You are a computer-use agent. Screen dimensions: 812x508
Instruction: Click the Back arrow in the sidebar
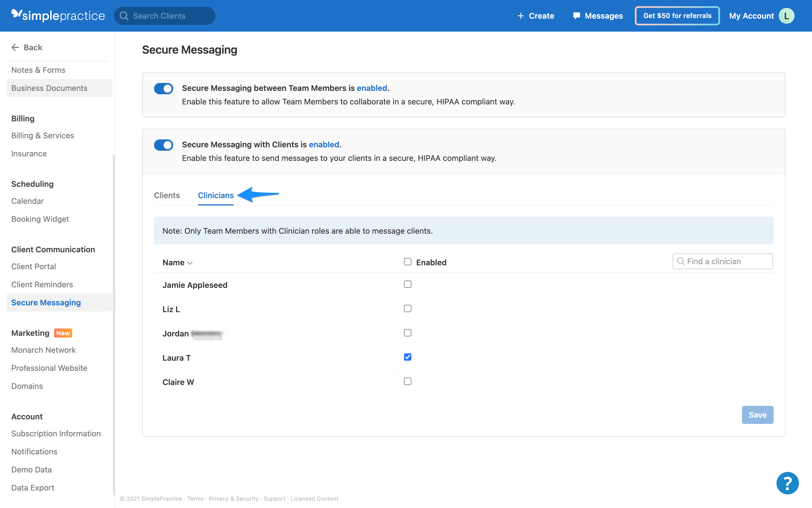pyautogui.click(x=15, y=47)
